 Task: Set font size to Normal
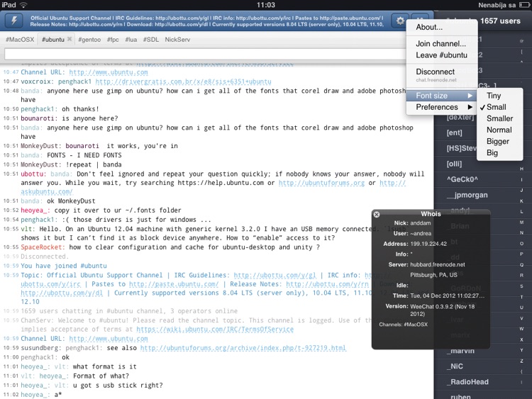pos(499,130)
